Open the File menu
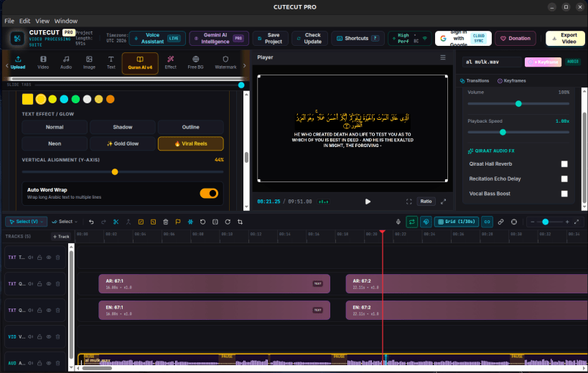The height and width of the screenshot is (373, 588). 9,21
